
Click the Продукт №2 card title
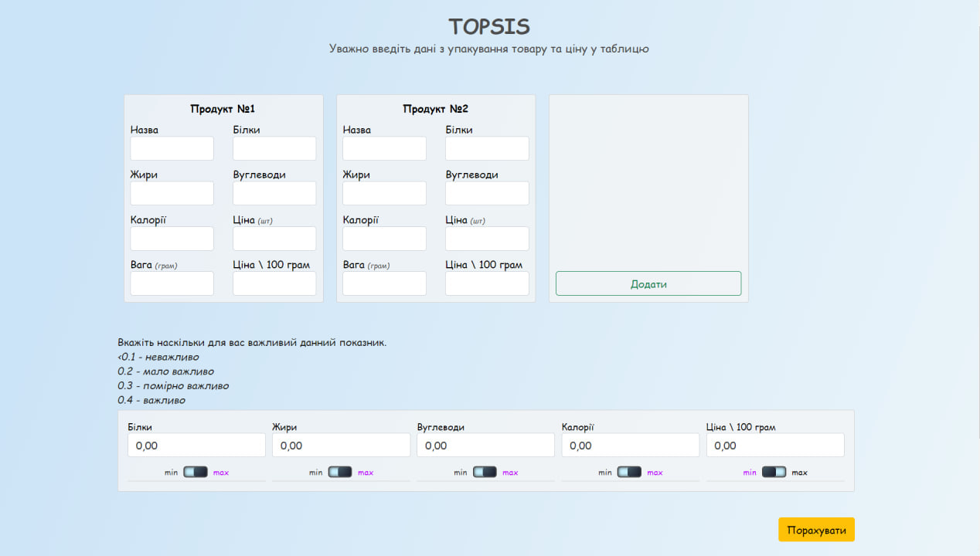click(x=435, y=109)
